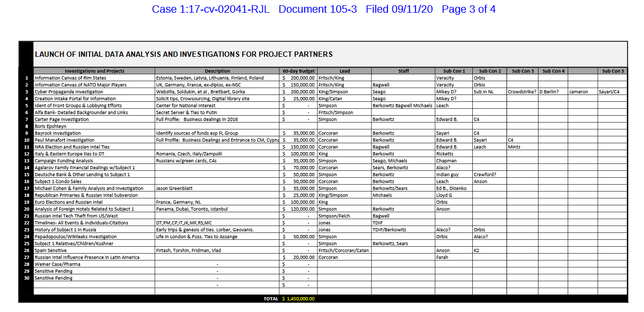Select the 'Sub Con 1' column header
This screenshot has height=312, width=644.
pos(454,71)
